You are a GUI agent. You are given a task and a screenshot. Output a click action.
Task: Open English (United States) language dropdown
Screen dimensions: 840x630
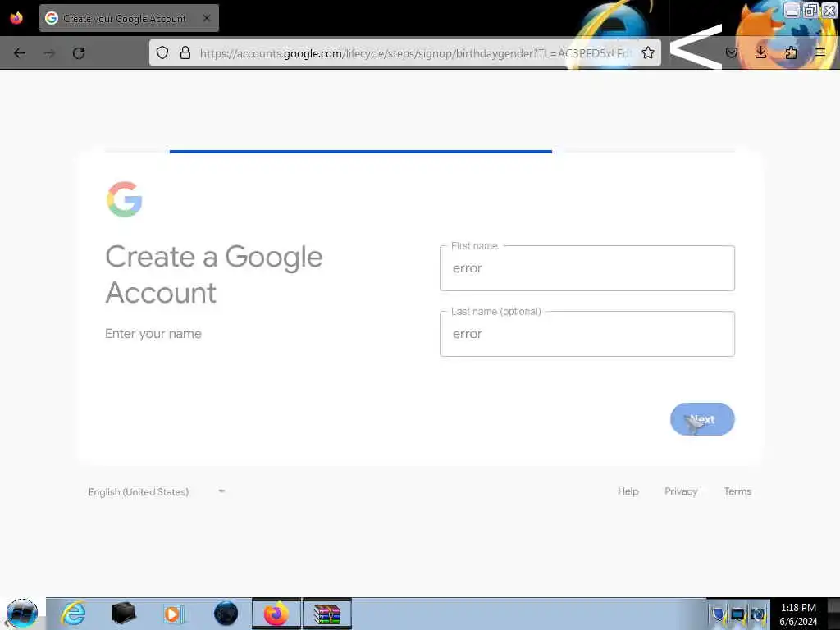[x=157, y=492]
